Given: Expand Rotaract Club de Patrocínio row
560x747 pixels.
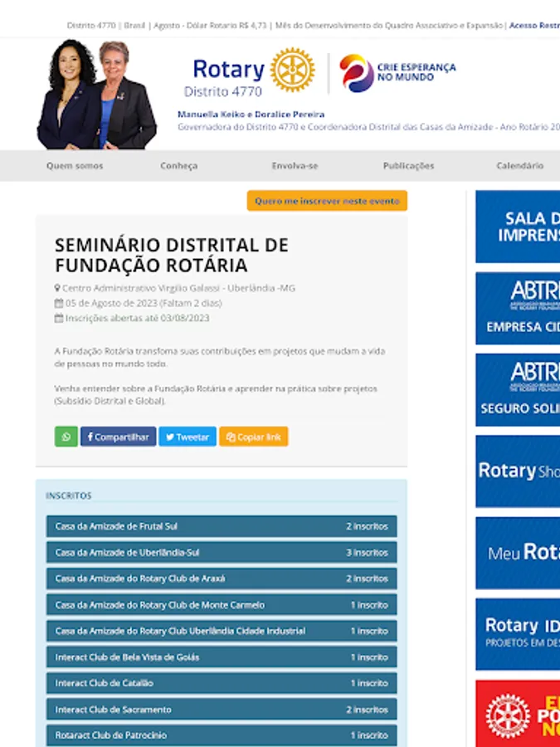Looking at the screenshot, I should [x=222, y=735].
